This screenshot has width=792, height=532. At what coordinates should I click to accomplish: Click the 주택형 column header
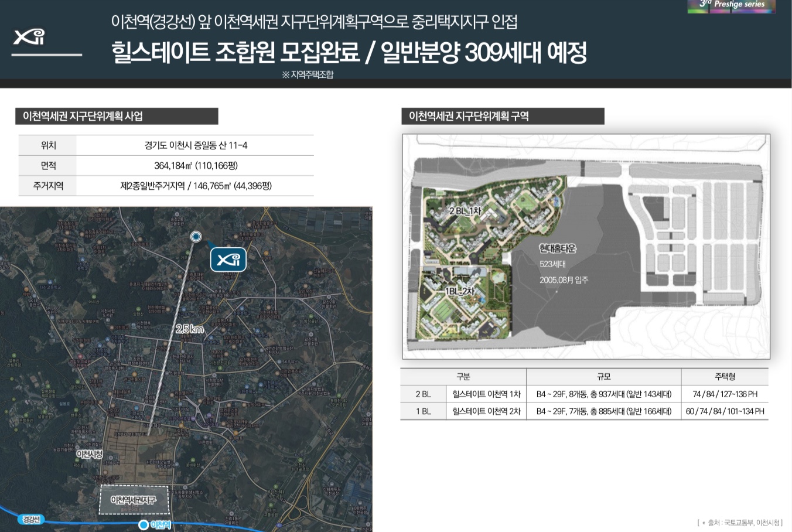point(725,377)
